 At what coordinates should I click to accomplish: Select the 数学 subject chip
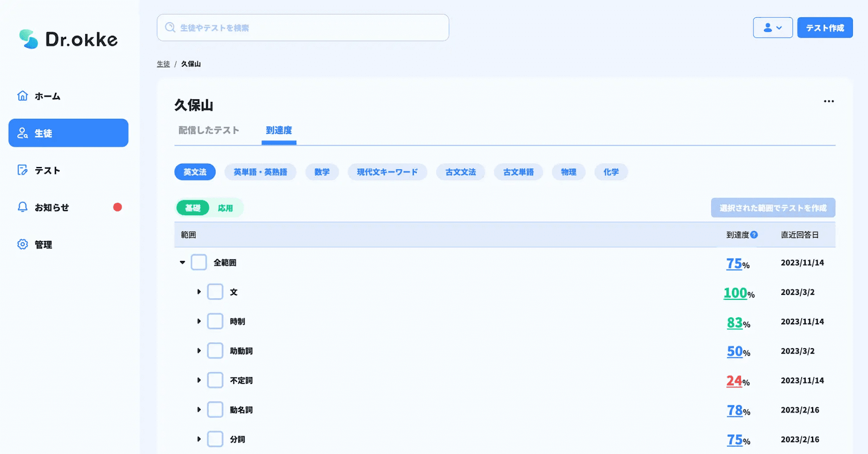(x=322, y=172)
